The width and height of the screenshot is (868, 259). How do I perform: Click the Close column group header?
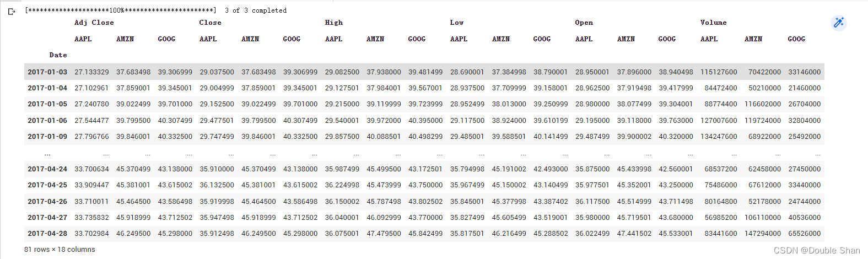(x=210, y=23)
